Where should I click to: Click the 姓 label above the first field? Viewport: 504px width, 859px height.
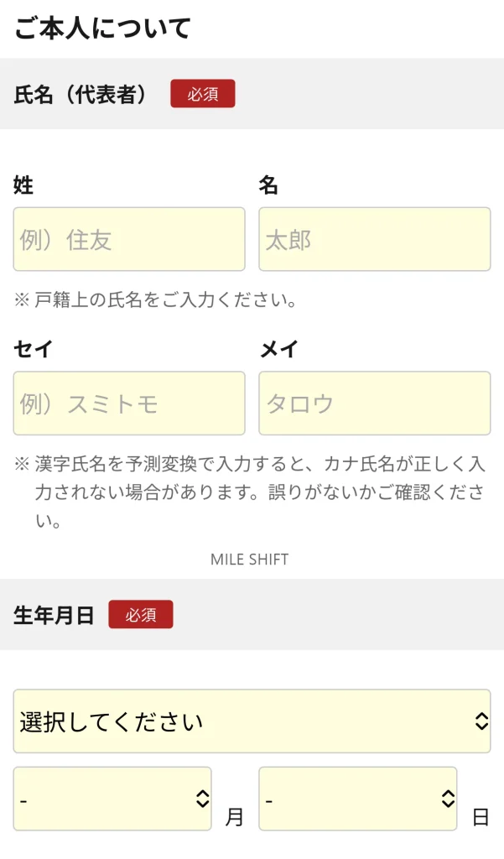(23, 185)
